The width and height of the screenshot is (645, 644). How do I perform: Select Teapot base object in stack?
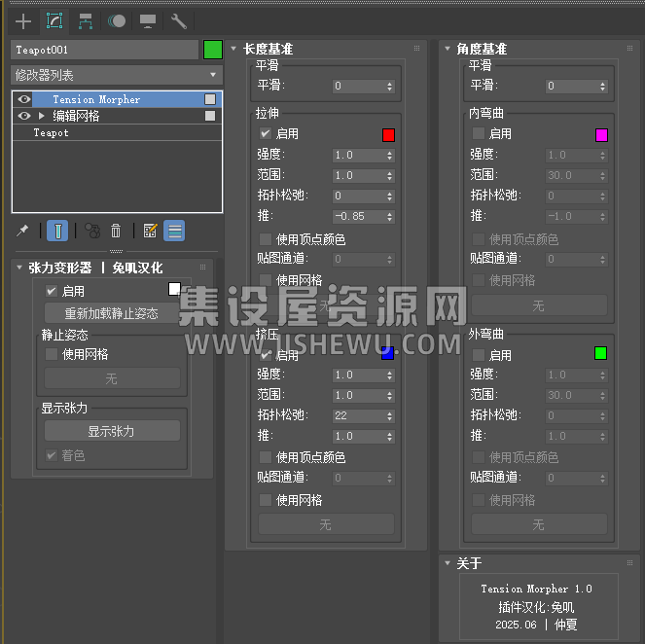(52, 132)
